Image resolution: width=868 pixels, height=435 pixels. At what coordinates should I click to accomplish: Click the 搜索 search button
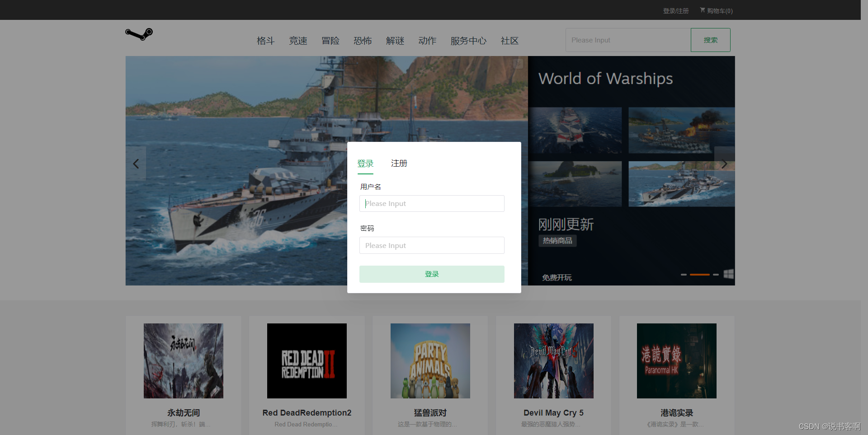point(710,40)
